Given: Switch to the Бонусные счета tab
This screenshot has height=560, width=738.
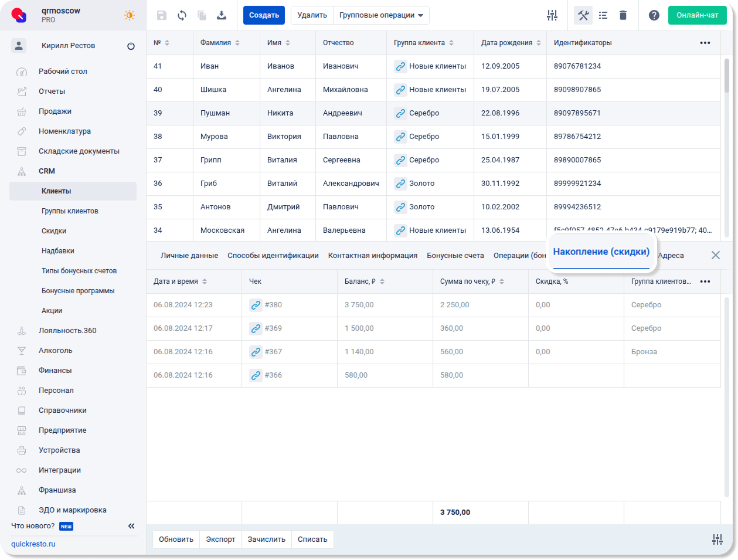Looking at the screenshot, I should pos(455,256).
